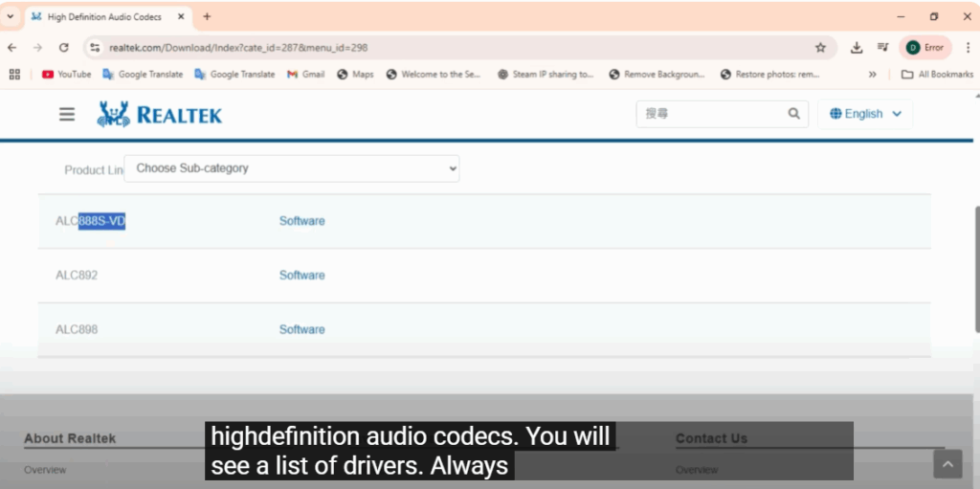Bookmark this page with the star icon
The height and width of the screenshot is (489, 980).
click(x=820, y=48)
